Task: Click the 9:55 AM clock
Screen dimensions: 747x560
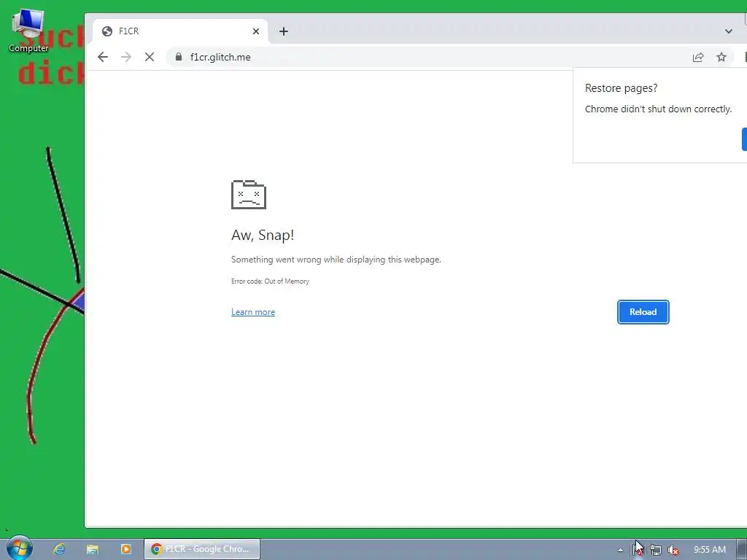Action: tap(710, 550)
